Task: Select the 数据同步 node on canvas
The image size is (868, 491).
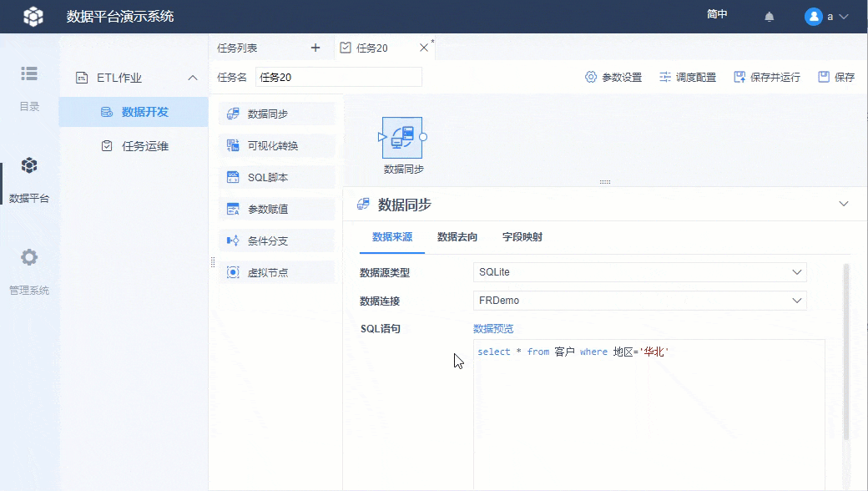Action: (402, 137)
